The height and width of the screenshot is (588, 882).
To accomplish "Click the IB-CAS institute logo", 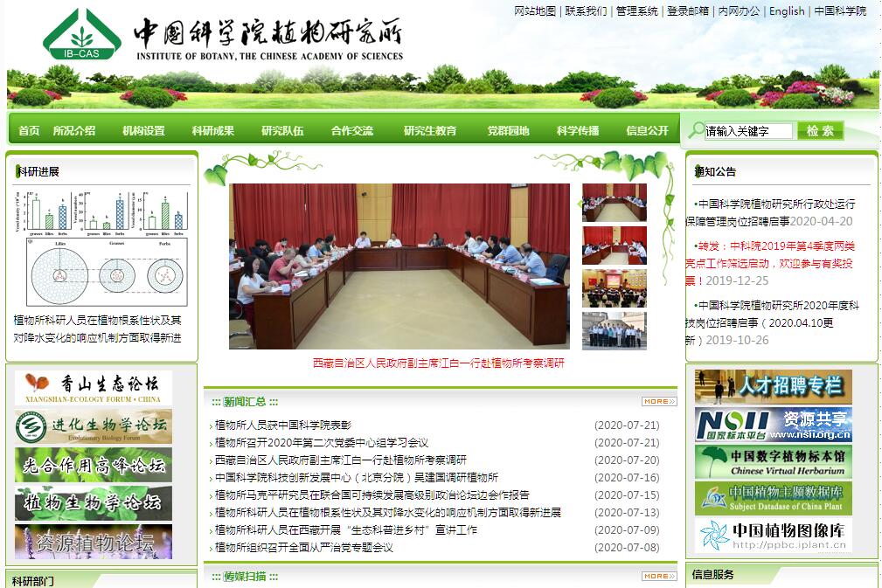I will point(81,36).
